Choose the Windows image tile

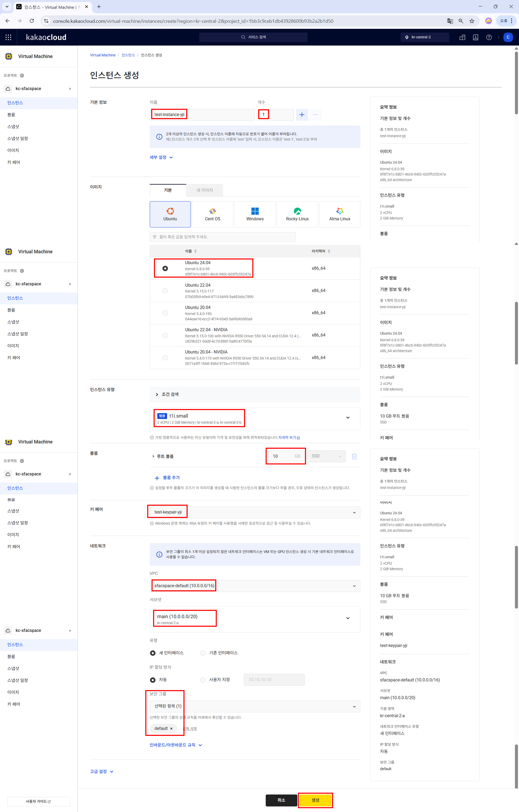pos(255,214)
